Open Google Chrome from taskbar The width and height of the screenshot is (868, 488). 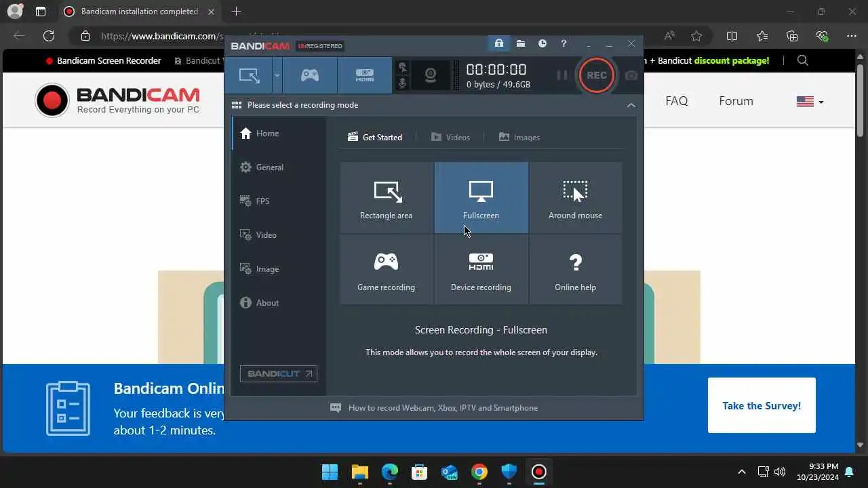tap(479, 472)
